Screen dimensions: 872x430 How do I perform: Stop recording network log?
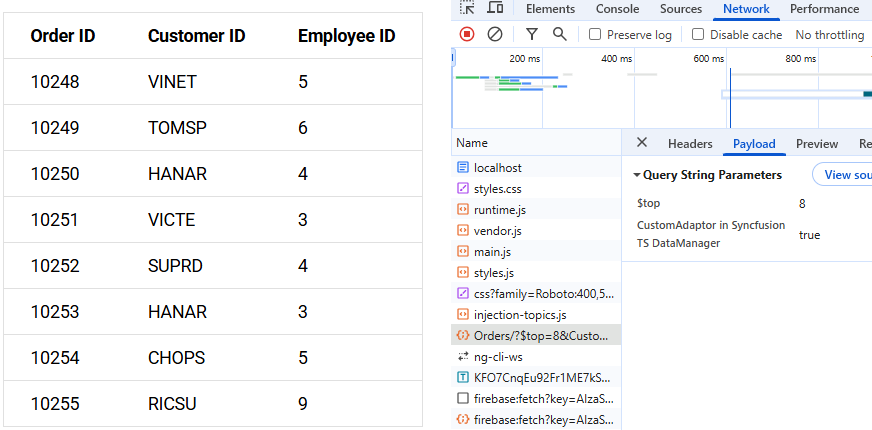pos(467,34)
